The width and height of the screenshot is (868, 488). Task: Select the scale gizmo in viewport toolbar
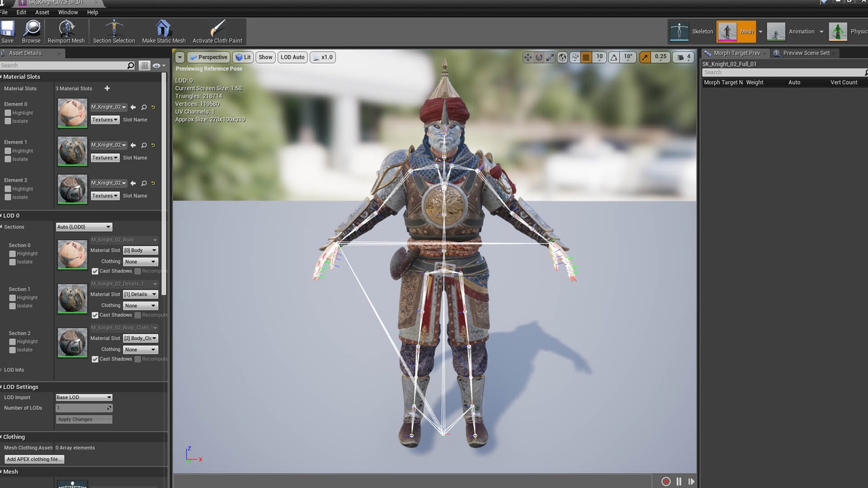pos(550,58)
